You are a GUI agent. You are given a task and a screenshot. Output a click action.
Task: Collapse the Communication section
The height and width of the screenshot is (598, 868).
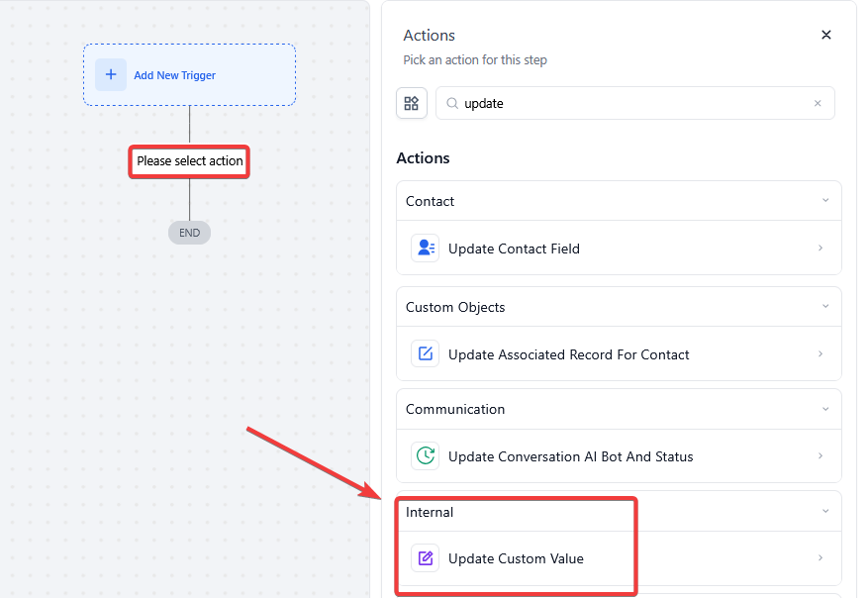[x=825, y=409]
